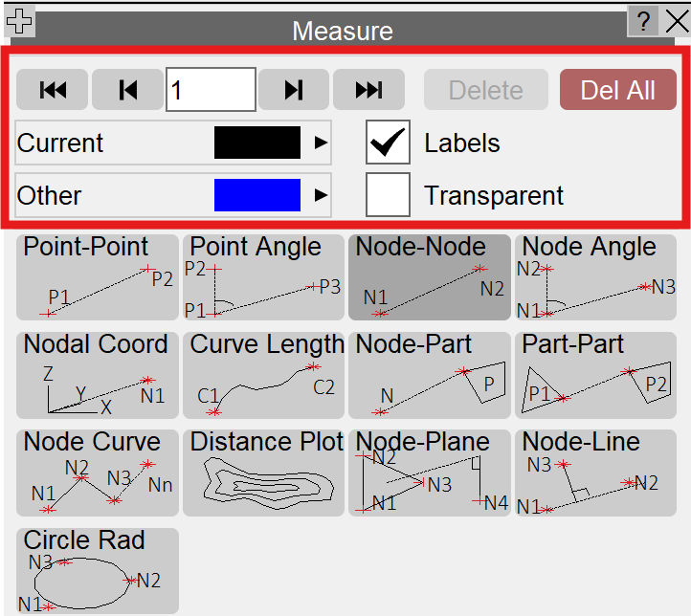Select the Nodal Coord measure tool
The image size is (691, 616).
tap(98, 375)
